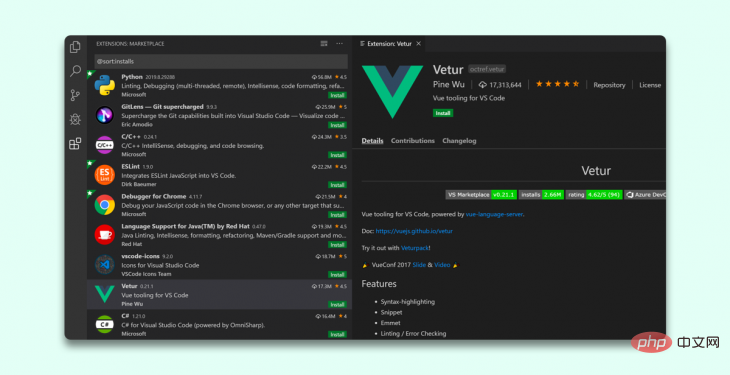
Task: Install the vscode-icons extension
Action: pos(337,274)
